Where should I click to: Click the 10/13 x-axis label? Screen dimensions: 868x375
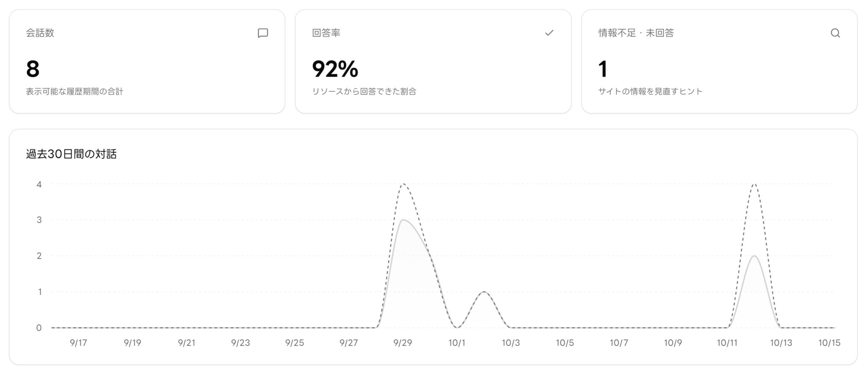(x=781, y=343)
